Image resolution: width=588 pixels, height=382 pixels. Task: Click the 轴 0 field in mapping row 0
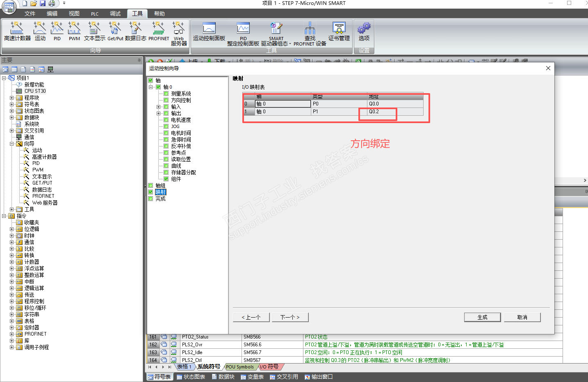[x=283, y=104]
